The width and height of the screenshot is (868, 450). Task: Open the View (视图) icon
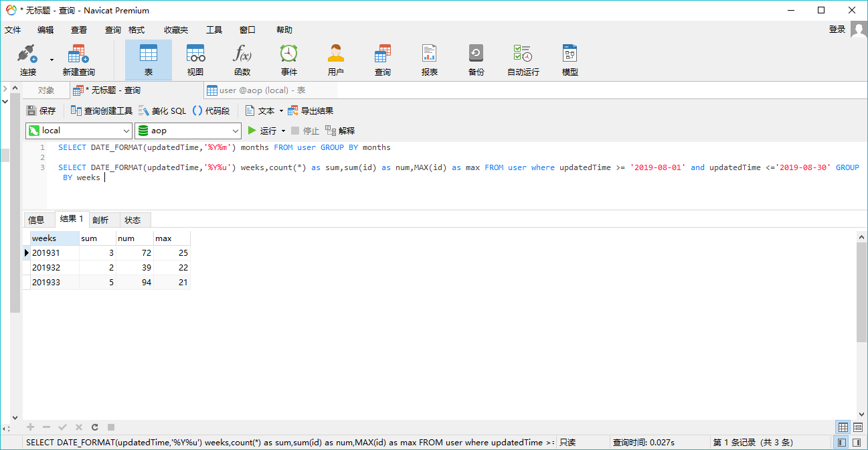coord(195,60)
